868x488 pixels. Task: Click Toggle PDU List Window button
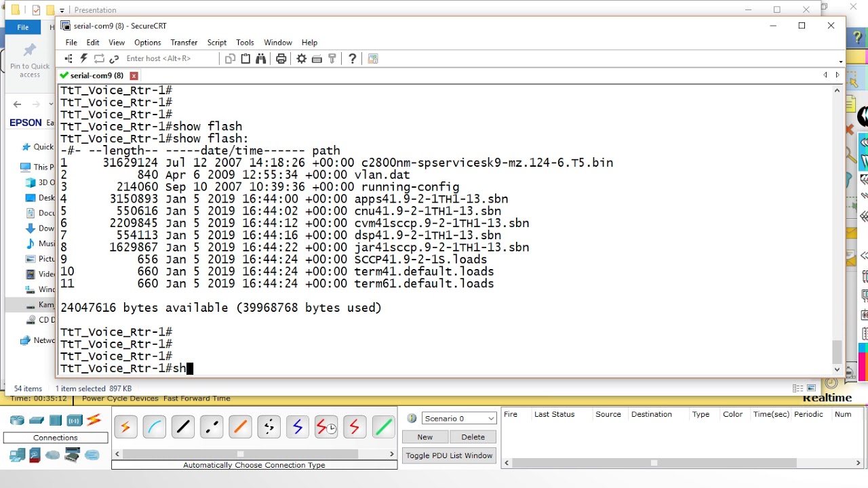[450, 455]
